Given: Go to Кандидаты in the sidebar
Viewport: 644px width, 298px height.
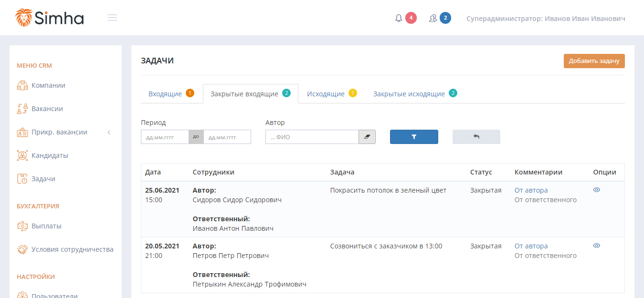Looking at the screenshot, I should click(x=50, y=155).
